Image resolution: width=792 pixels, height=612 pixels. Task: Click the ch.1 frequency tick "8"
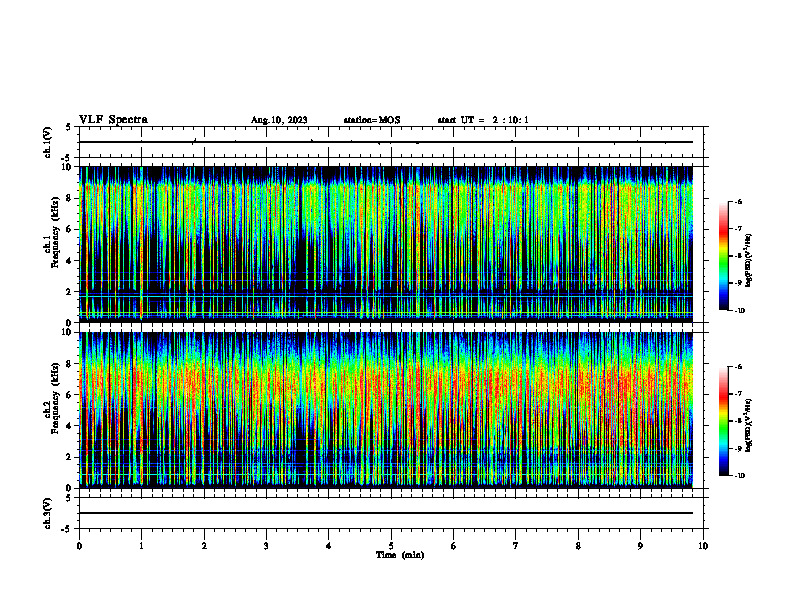(x=70, y=198)
